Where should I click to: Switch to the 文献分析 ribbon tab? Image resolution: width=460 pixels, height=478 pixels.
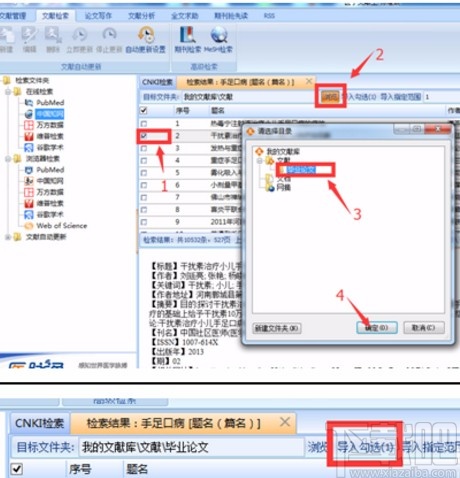[x=141, y=16]
